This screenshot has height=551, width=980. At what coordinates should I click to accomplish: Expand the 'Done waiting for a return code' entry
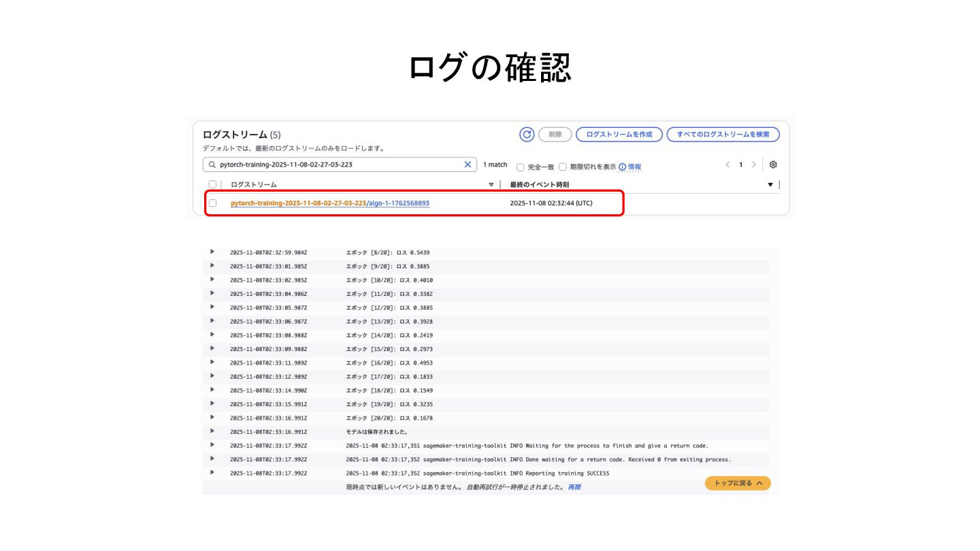tap(212, 458)
